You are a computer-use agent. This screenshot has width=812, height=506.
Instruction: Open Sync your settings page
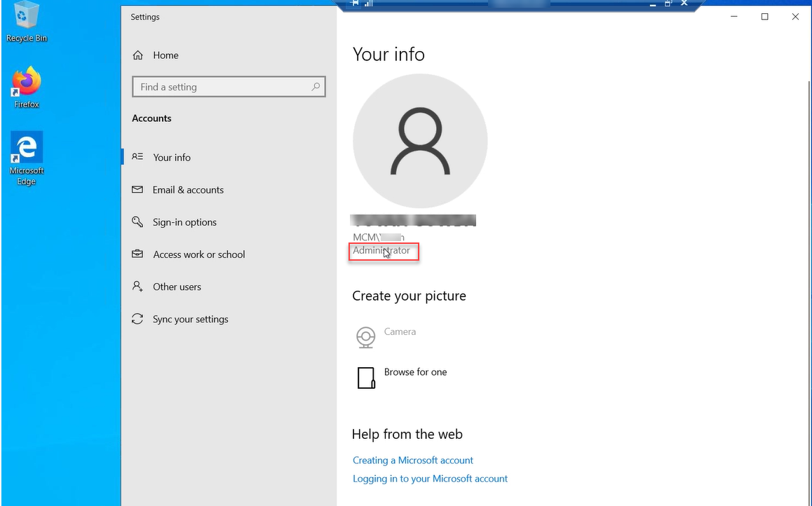pyautogui.click(x=190, y=319)
